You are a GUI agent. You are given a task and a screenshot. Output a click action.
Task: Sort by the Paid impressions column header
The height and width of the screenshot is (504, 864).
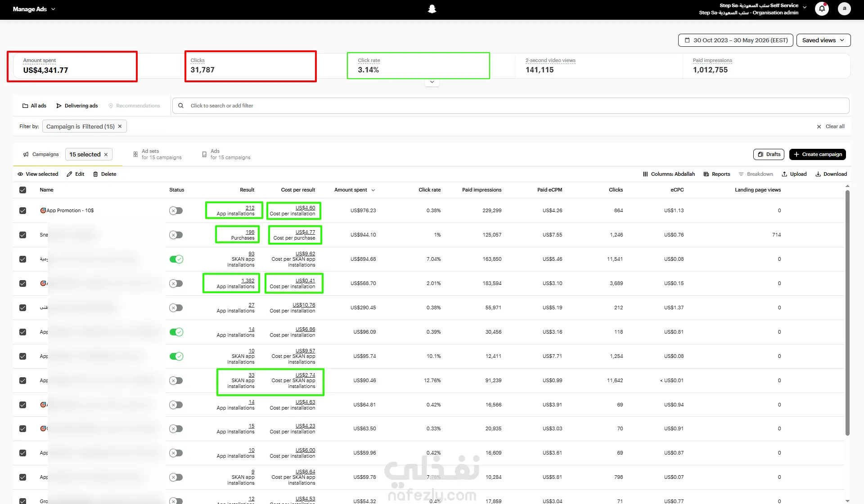coord(481,190)
